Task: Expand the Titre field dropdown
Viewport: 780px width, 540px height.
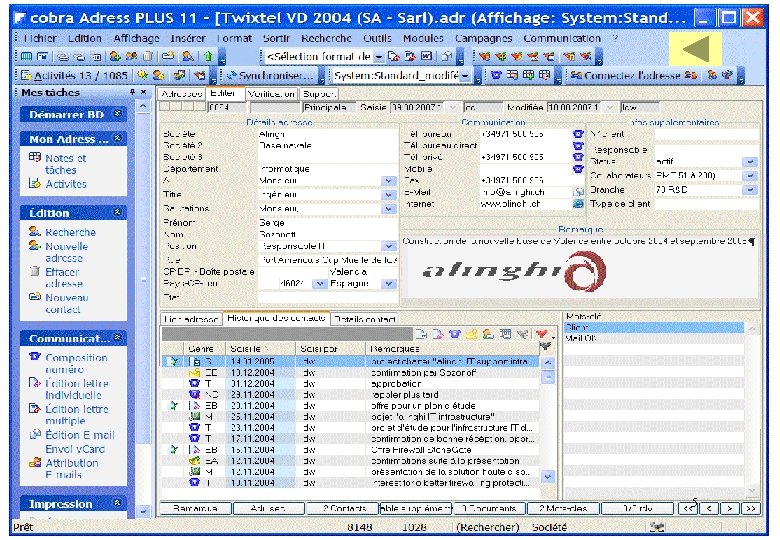Action: pyautogui.click(x=389, y=195)
